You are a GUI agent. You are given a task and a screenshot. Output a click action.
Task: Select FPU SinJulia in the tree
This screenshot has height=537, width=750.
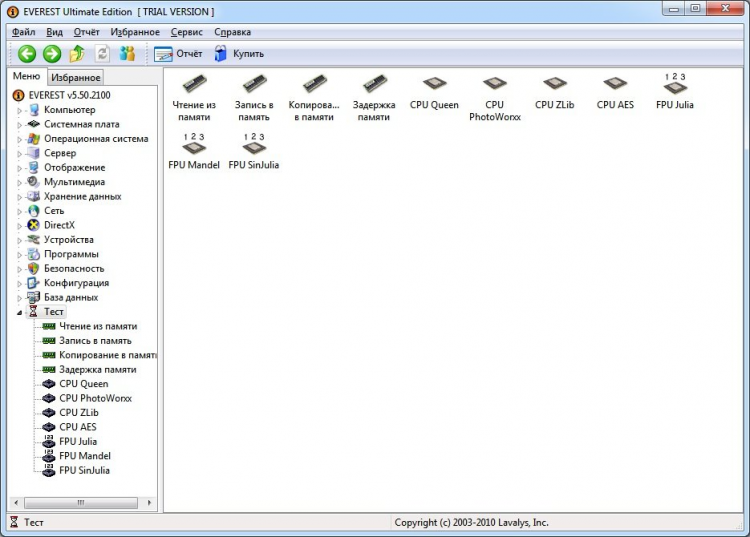click(x=84, y=470)
